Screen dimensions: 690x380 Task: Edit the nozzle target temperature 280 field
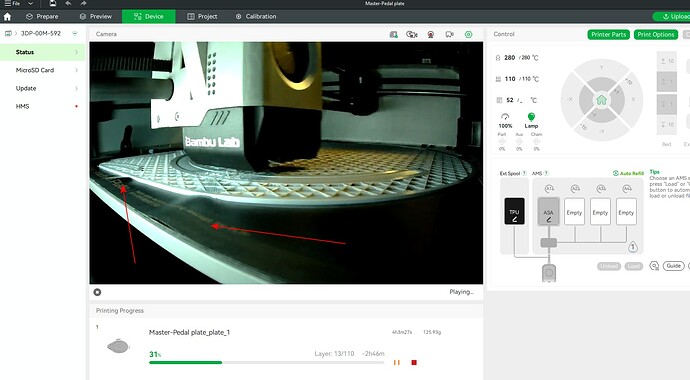pyautogui.click(x=526, y=58)
